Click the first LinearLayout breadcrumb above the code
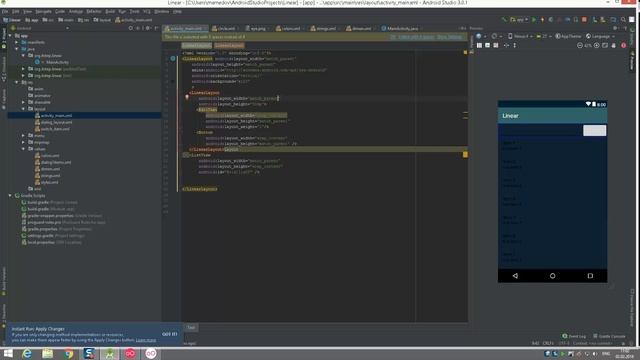This screenshot has height=360, width=640. [x=196, y=45]
